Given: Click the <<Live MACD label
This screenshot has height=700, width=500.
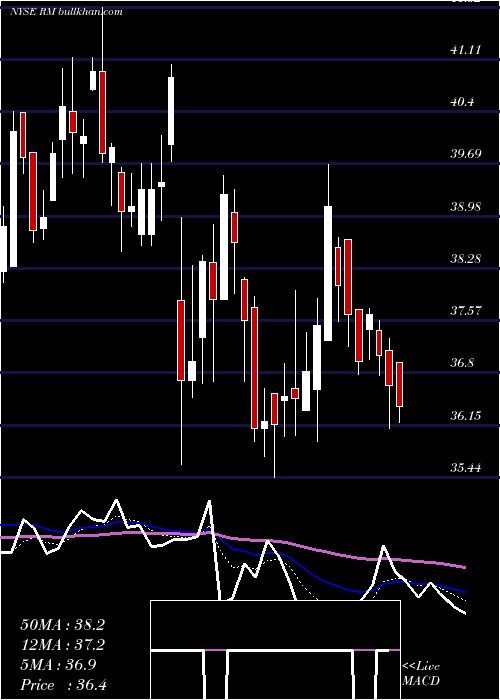Looking at the screenshot, I should 421,674.
